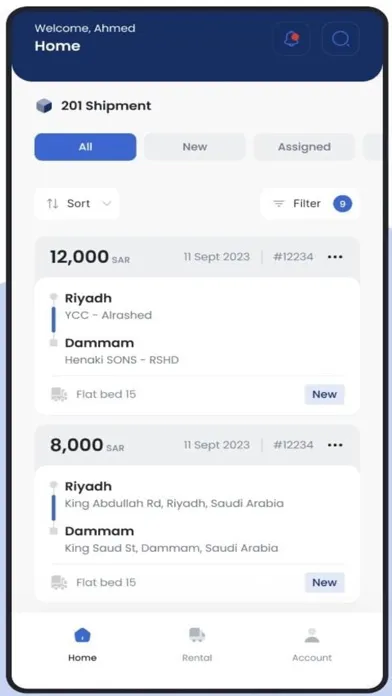Switch to the Assigned tab
The width and height of the screenshot is (392, 696).
pos(304,147)
